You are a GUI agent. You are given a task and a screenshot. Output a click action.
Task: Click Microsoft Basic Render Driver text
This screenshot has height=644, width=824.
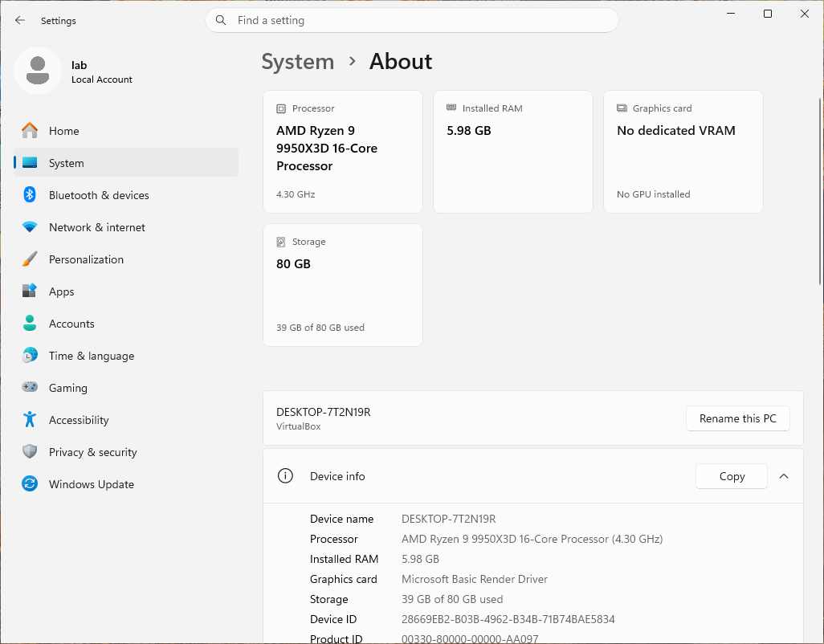474,579
